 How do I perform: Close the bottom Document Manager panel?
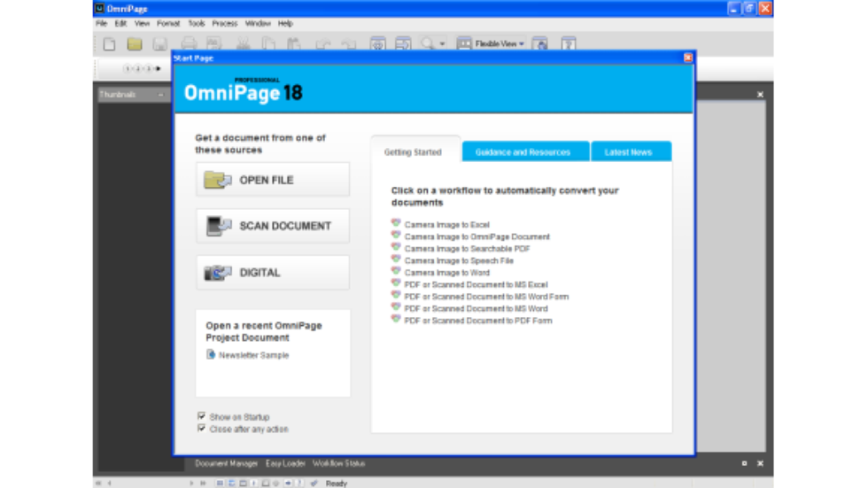(760, 464)
